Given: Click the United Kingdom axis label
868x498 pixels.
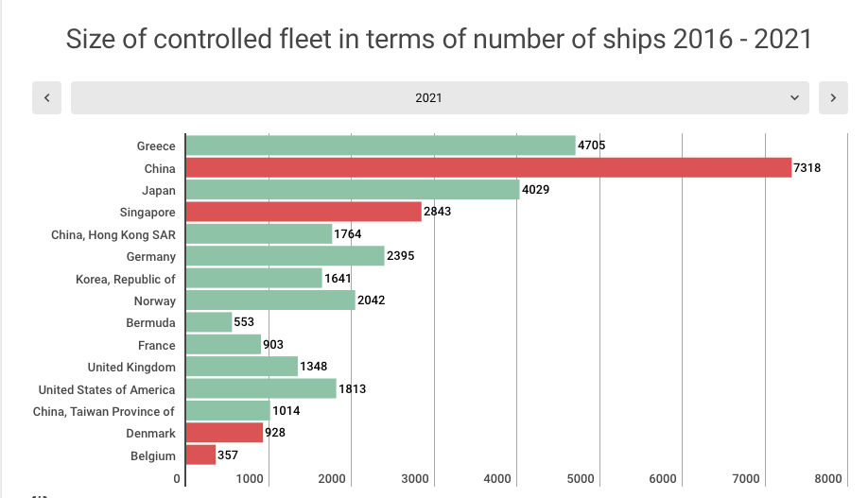Looking at the screenshot, I should tap(131, 367).
